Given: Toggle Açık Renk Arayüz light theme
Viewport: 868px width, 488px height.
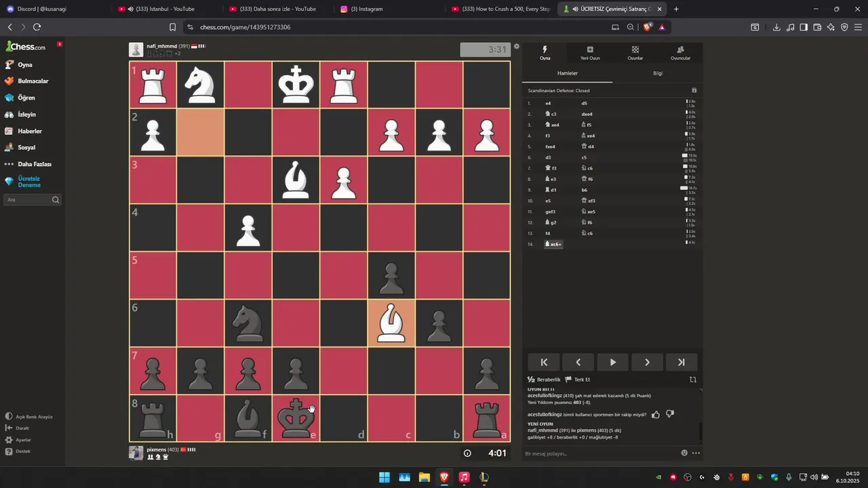Looking at the screenshot, I should (29, 417).
